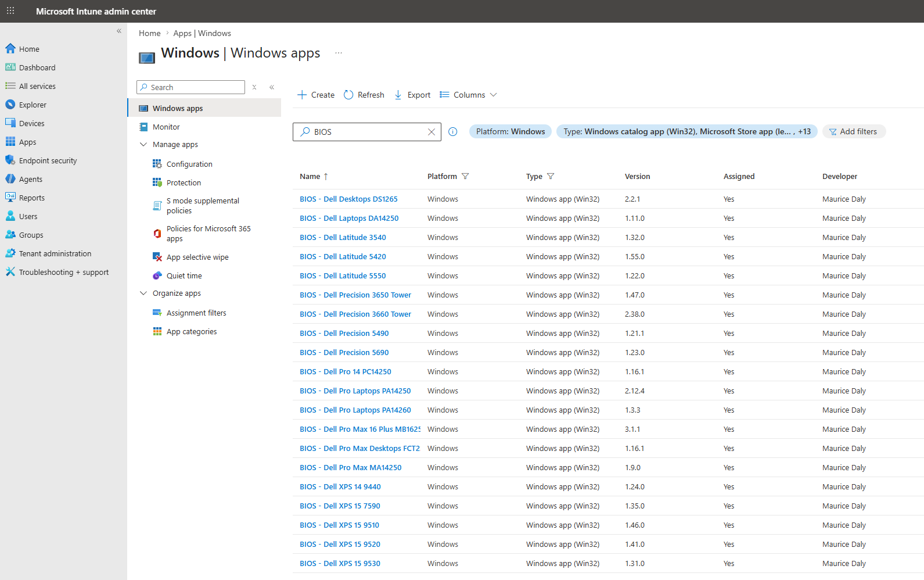This screenshot has width=924, height=580.
Task: Click the Dashboard chart icon
Action: click(10, 67)
